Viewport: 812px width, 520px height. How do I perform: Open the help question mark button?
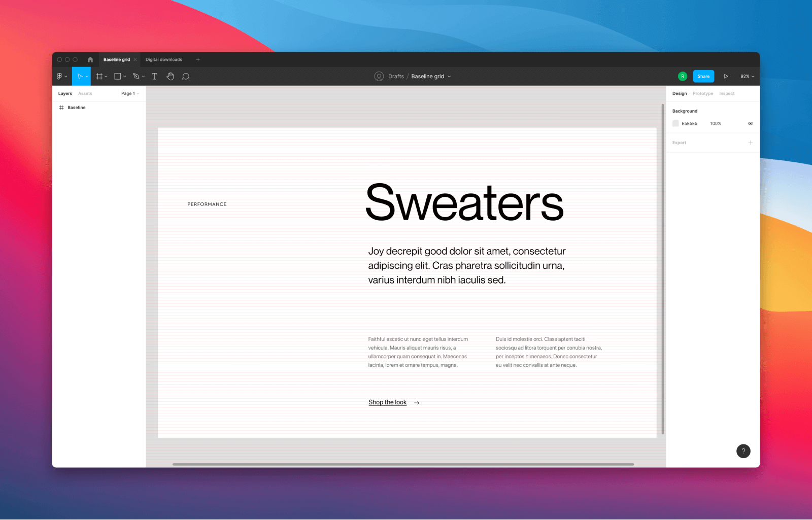click(743, 451)
